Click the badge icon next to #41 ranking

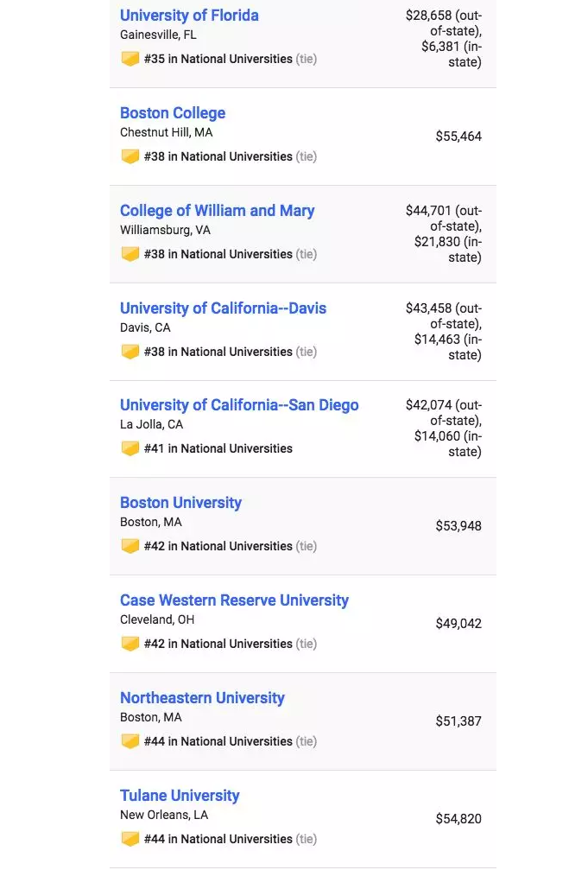click(130, 448)
